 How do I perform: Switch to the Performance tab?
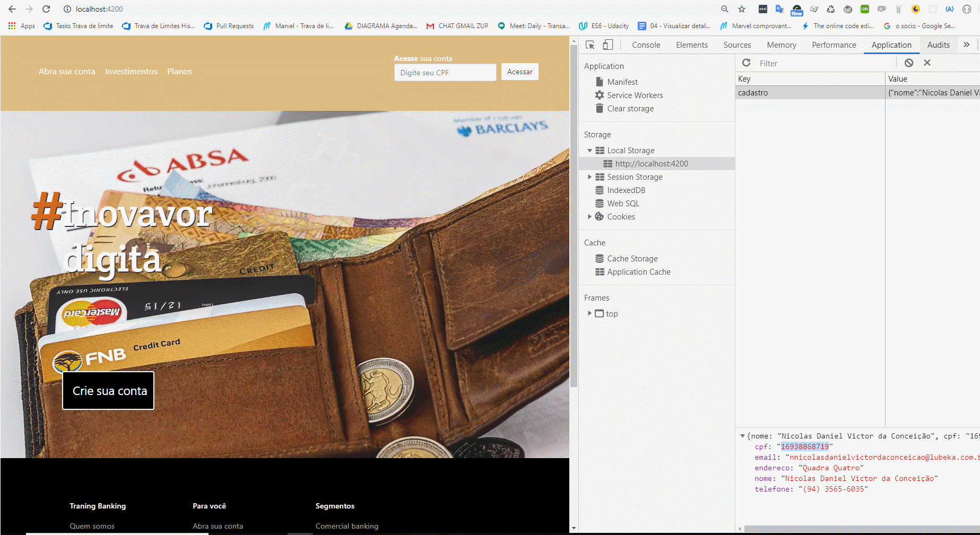(x=834, y=45)
